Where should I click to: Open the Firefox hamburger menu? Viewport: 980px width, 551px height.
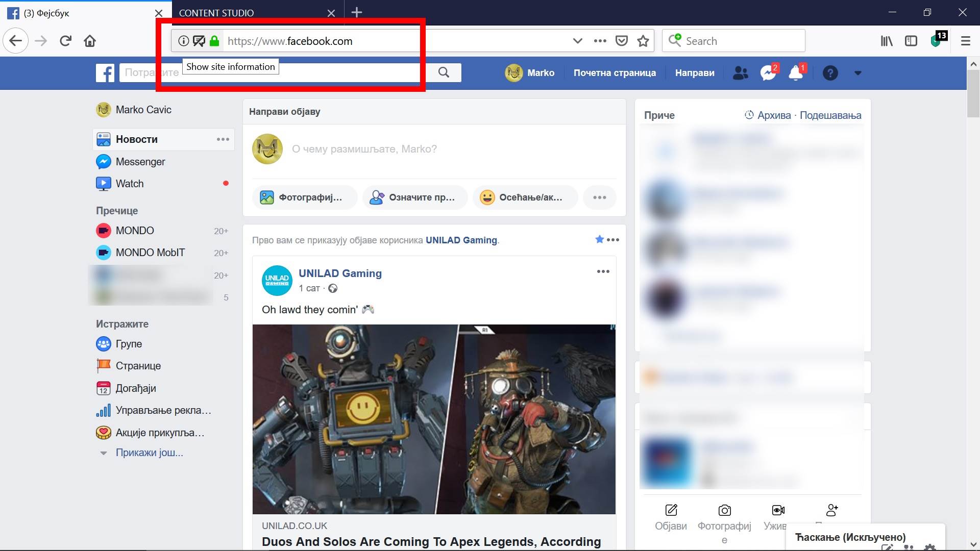(965, 41)
